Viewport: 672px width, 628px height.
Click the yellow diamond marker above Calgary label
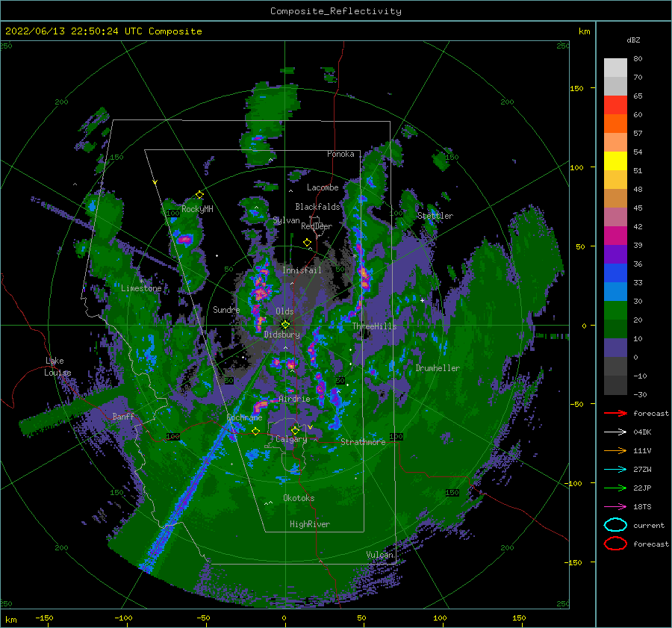click(x=295, y=430)
